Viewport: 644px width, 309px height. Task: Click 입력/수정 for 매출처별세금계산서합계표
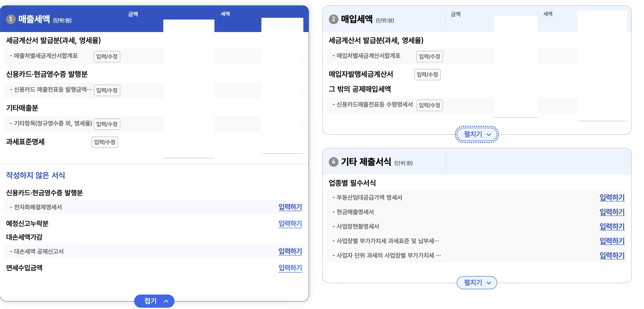107,56
